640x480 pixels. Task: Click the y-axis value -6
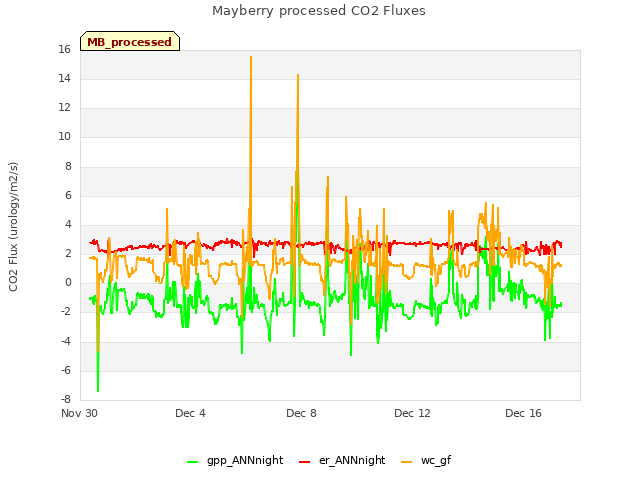click(66, 370)
